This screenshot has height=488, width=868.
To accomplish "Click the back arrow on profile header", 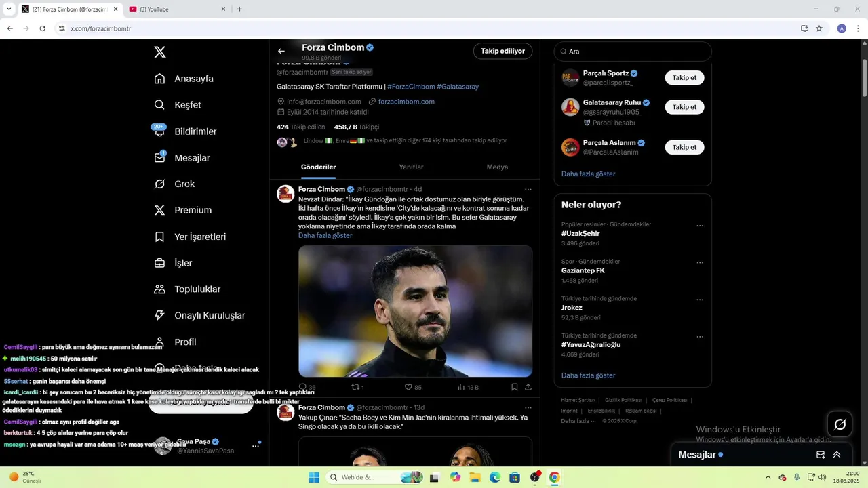I will [x=281, y=51].
